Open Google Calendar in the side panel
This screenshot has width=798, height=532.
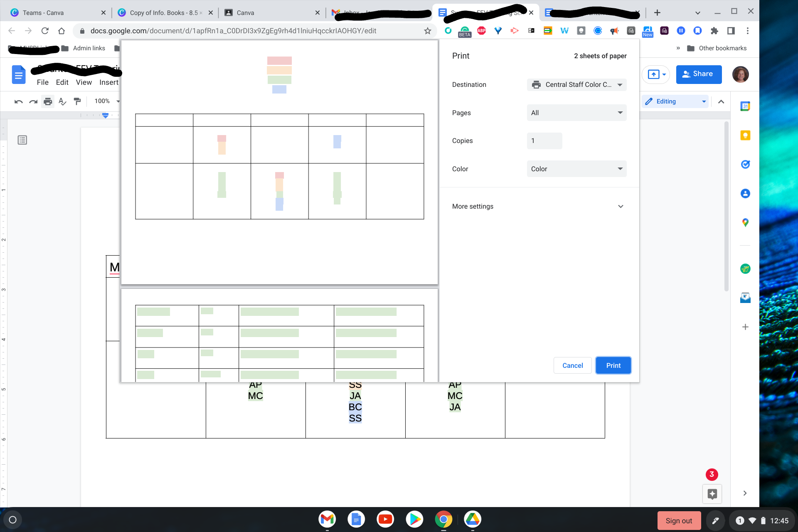click(x=745, y=106)
